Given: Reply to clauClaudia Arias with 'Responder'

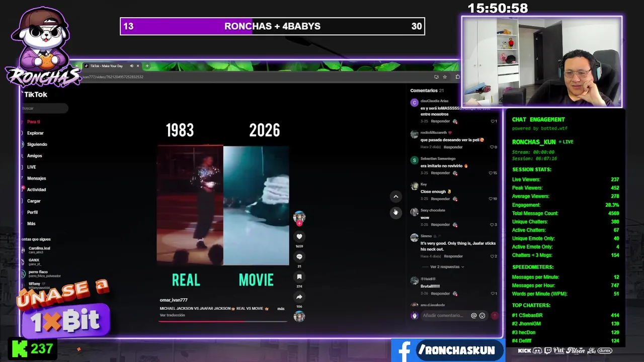Looking at the screenshot, I should pyautogui.click(x=440, y=121).
